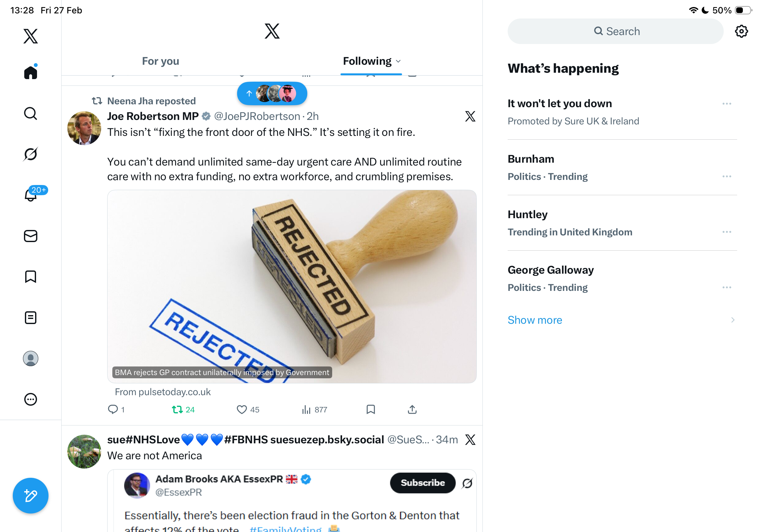Expand the Following tab dropdown chevron
The width and height of the screenshot is (762, 532).
pos(399,61)
